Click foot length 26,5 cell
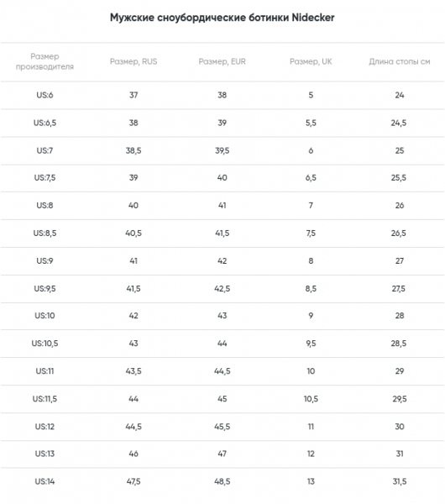The height and width of the screenshot is (504, 445). point(399,233)
